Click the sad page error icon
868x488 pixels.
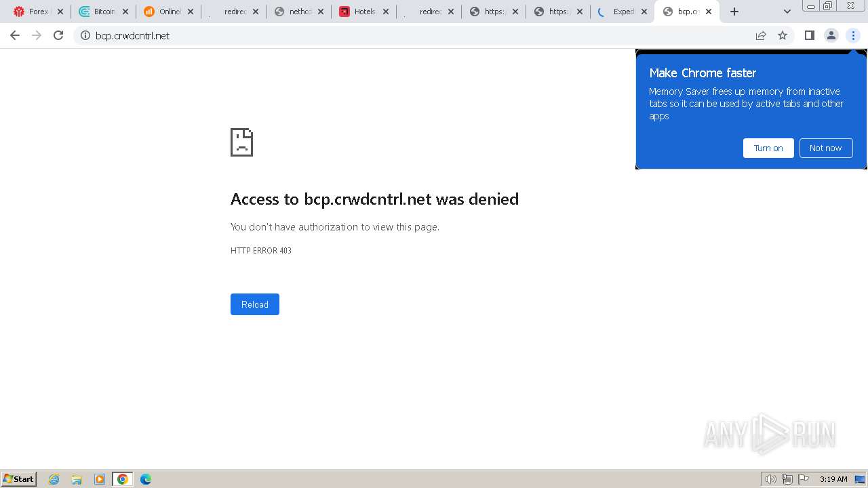tap(241, 142)
